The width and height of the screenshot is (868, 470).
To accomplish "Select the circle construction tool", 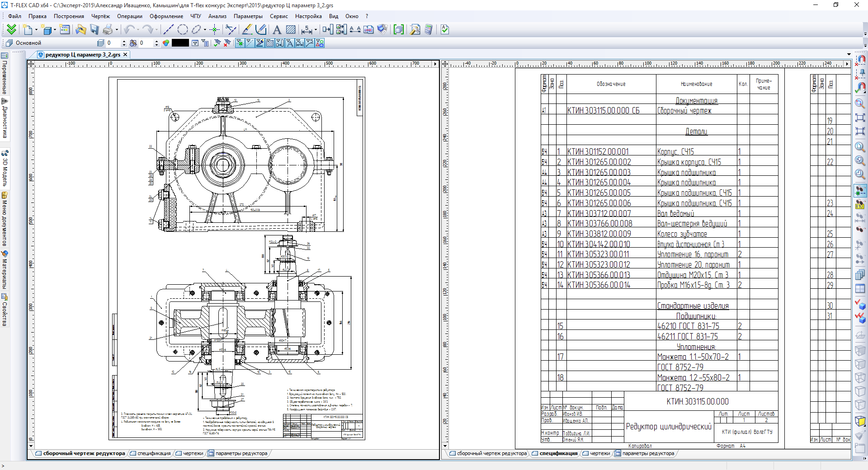I will tap(182, 30).
